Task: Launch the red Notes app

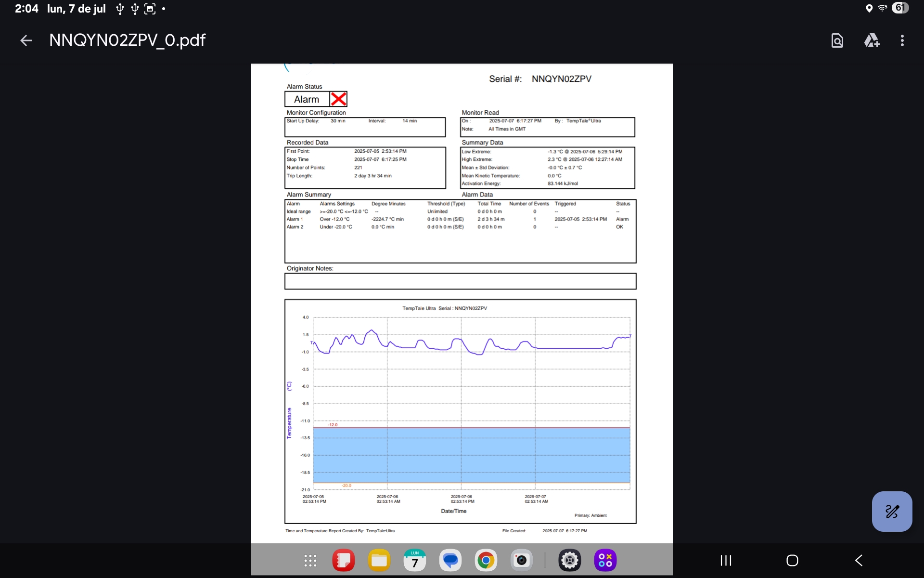Action: coord(343,560)
